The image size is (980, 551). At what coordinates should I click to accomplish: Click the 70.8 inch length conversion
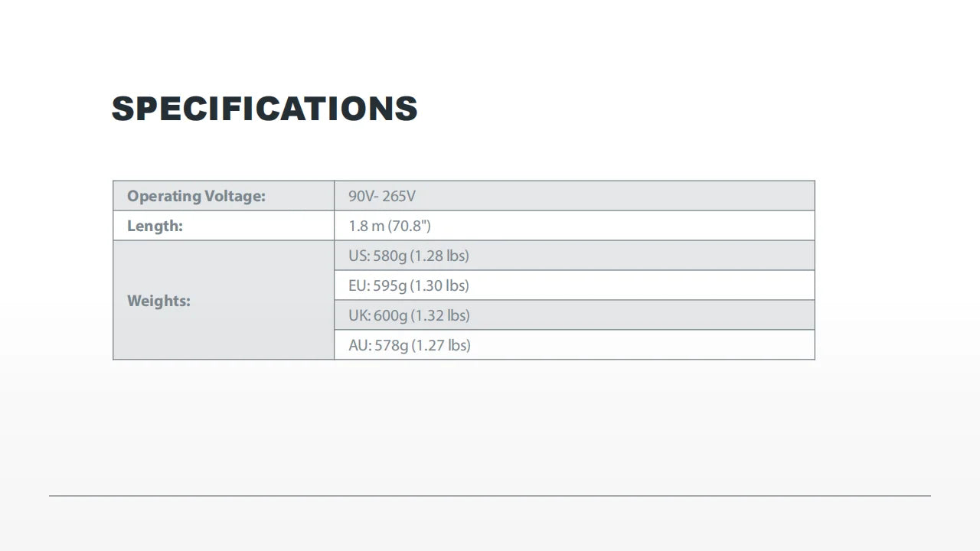click(x=410, y=226)
